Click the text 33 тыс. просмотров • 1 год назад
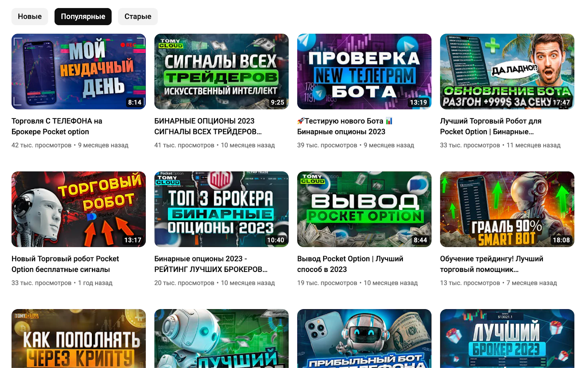 coord(62,283)
